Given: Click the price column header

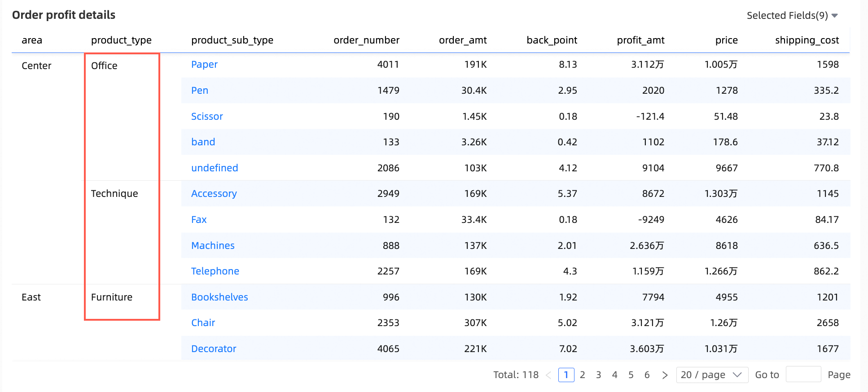Looking at the screenshot, I should tap(726, 40).
